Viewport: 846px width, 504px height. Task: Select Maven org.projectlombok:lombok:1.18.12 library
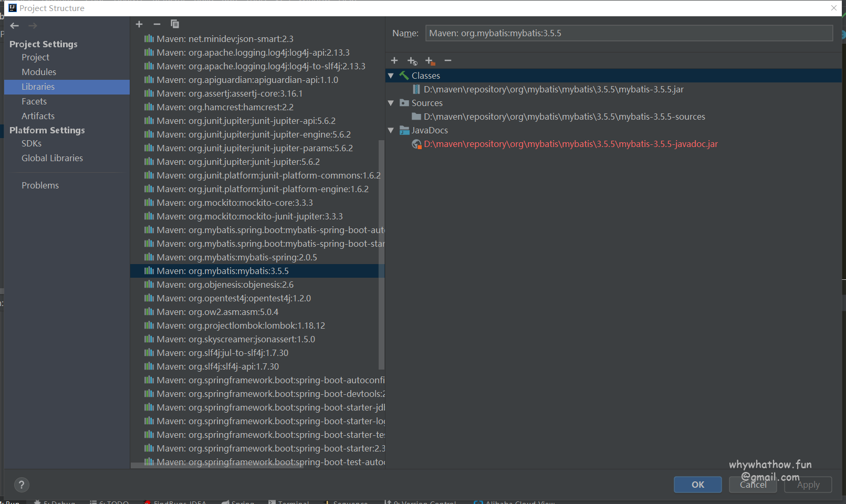coord(241,325)
